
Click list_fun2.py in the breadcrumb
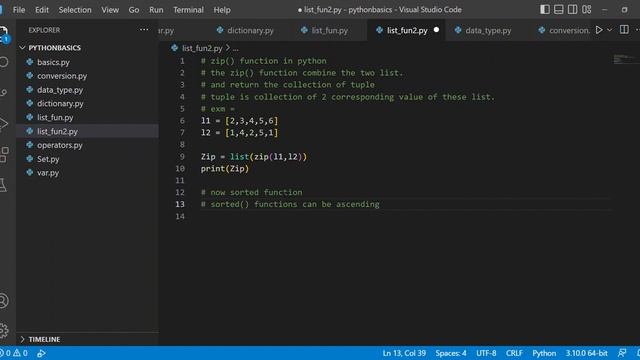click(x=202, y=48)
